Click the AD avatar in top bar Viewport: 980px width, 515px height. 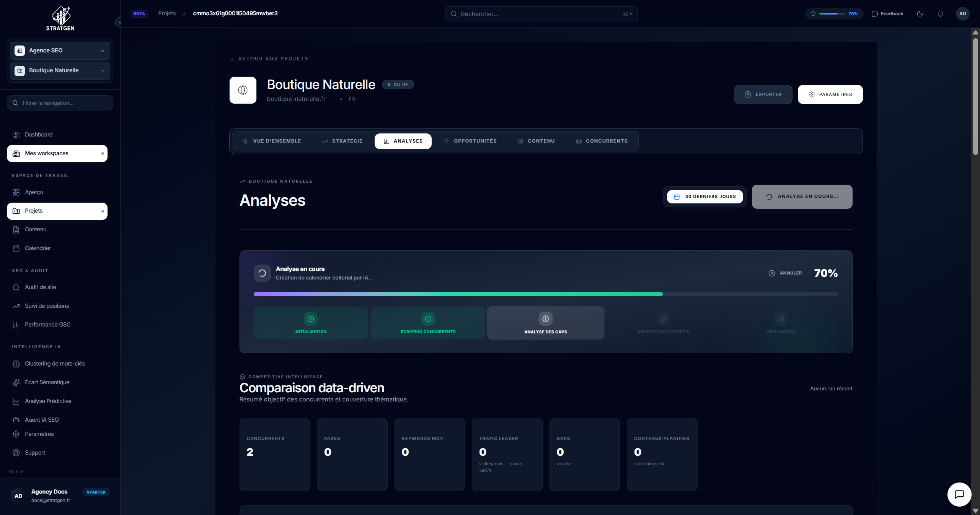pyautogui.click(x=962, y=14)
